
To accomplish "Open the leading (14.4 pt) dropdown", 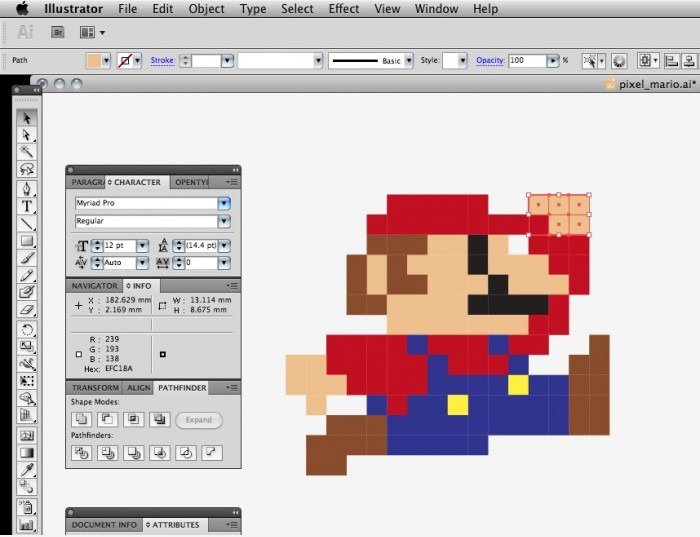I will point(225,246).
